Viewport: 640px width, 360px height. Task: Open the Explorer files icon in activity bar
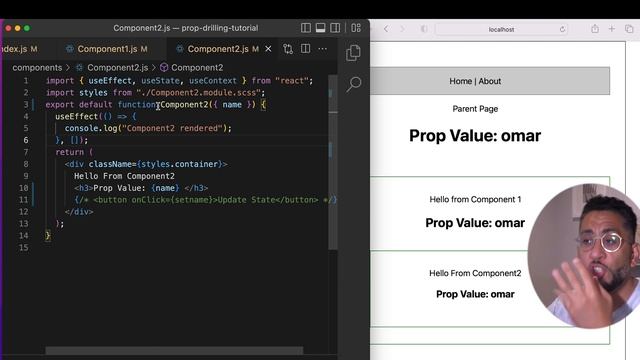click(353, 53)
